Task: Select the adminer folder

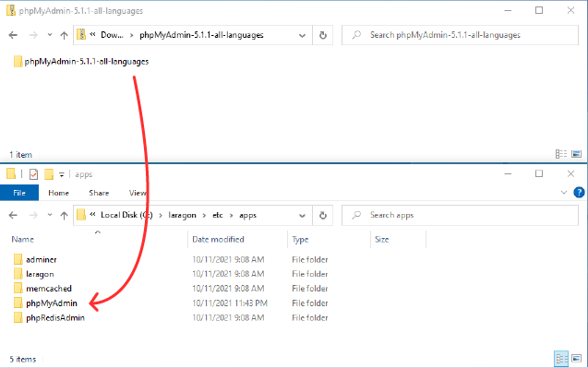Action: tap(42, 260)
